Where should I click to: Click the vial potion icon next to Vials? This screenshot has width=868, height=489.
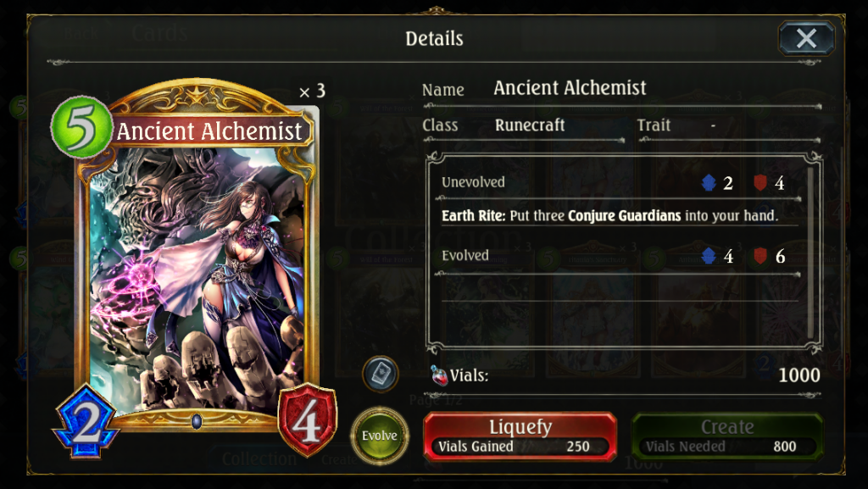[439, 375]
